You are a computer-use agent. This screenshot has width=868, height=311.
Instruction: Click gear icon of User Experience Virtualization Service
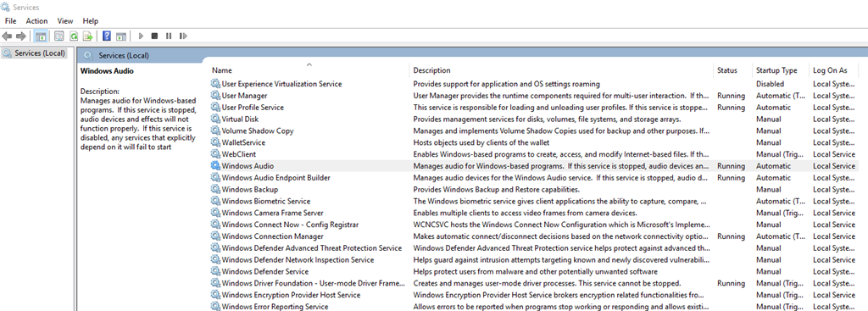[x=215, y=84]
